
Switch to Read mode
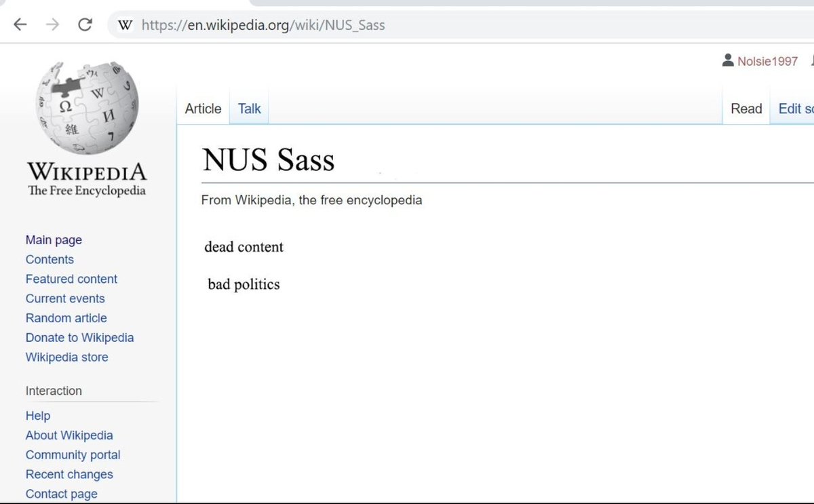(745, 109)
